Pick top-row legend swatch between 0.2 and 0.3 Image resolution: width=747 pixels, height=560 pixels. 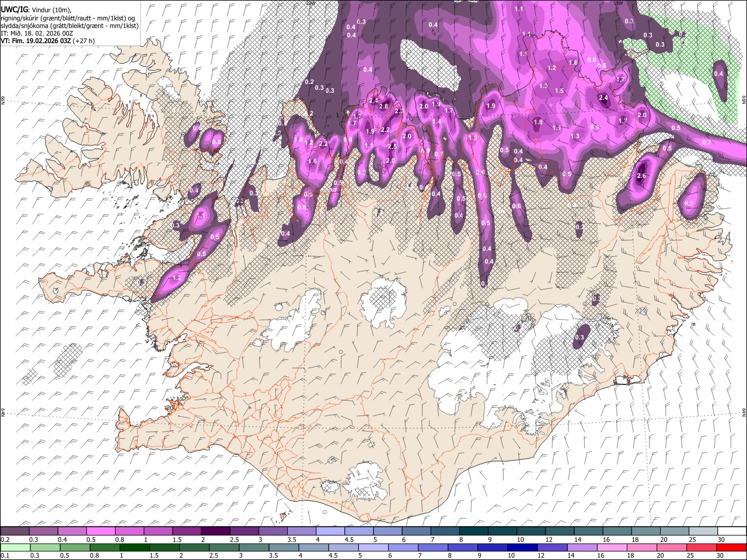coord(15,531)
